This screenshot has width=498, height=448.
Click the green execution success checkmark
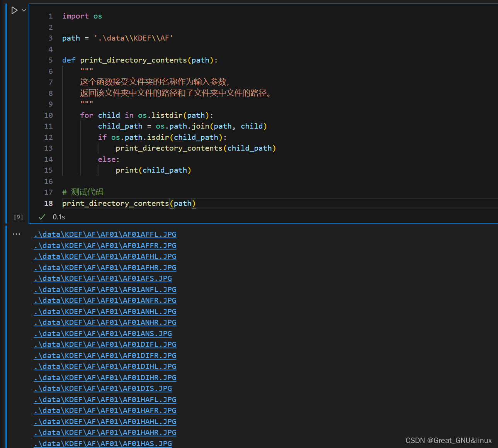coord(42,217)
